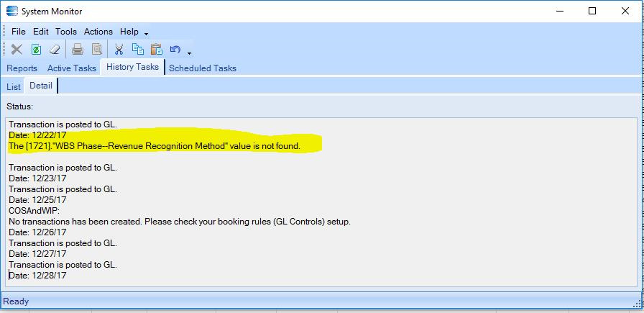Open the menu bar overflow arrow after Help
This screenshot has height=313, width=644.
[146, 34]
